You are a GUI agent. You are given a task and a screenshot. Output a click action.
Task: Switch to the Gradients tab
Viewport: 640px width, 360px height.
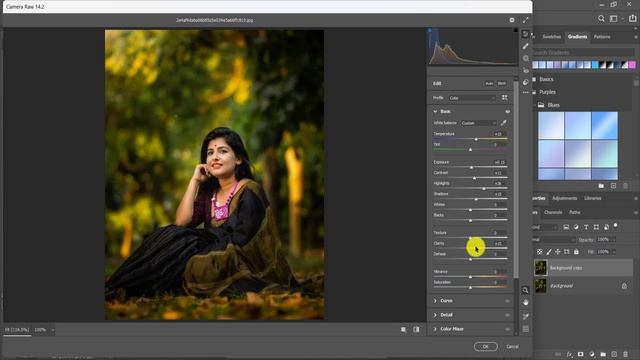[x=577, y=37]
